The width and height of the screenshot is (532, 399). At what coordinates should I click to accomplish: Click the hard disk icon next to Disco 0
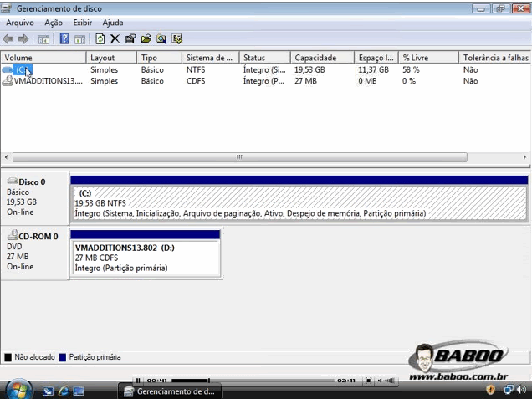(x=13, y=181)
